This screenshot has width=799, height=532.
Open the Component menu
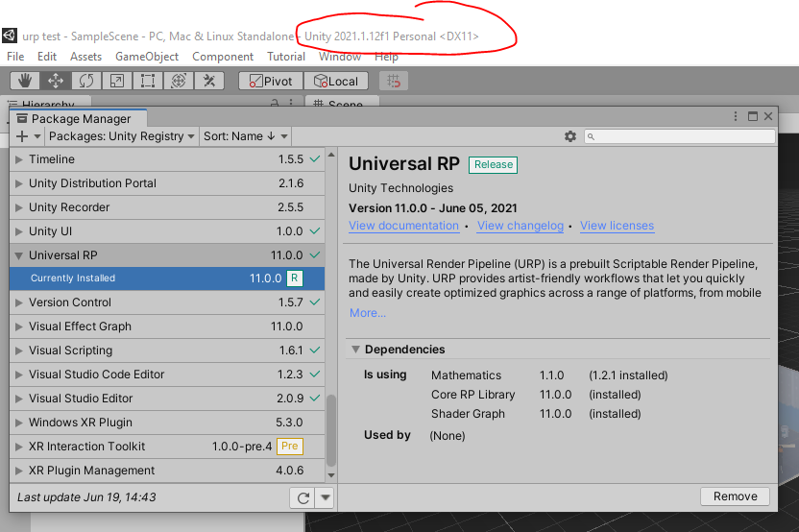223,57
